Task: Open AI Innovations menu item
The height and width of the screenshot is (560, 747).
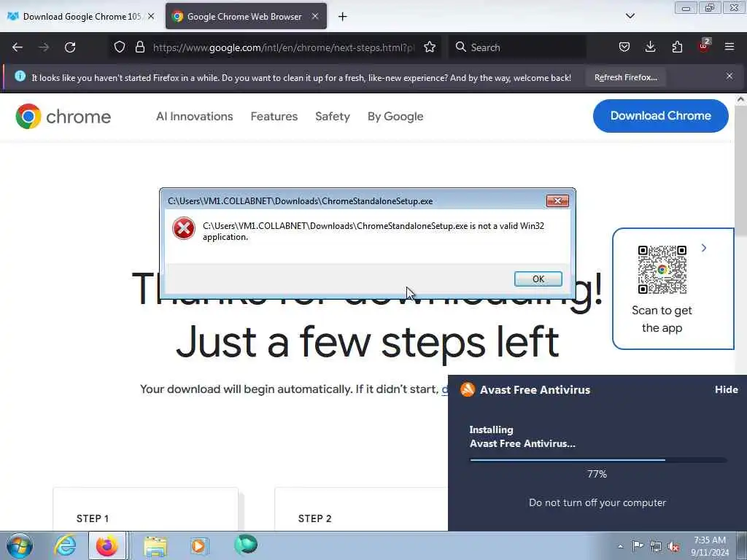Action: [x=194, y=116]
